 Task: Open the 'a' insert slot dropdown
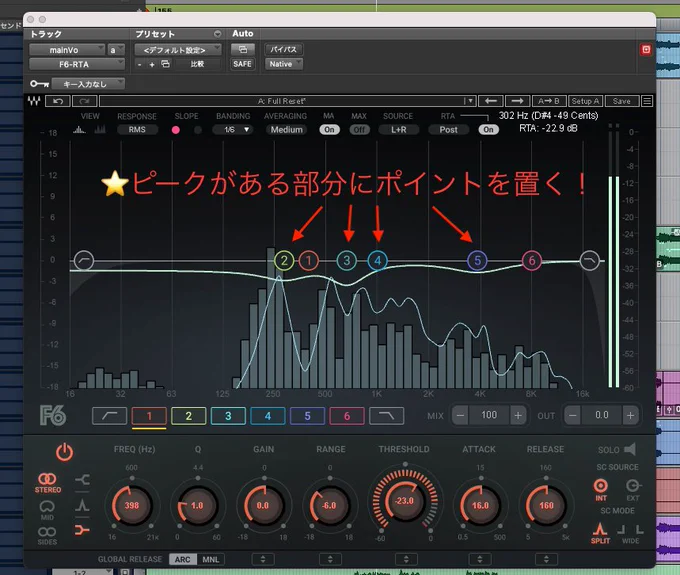click(116, 50)
